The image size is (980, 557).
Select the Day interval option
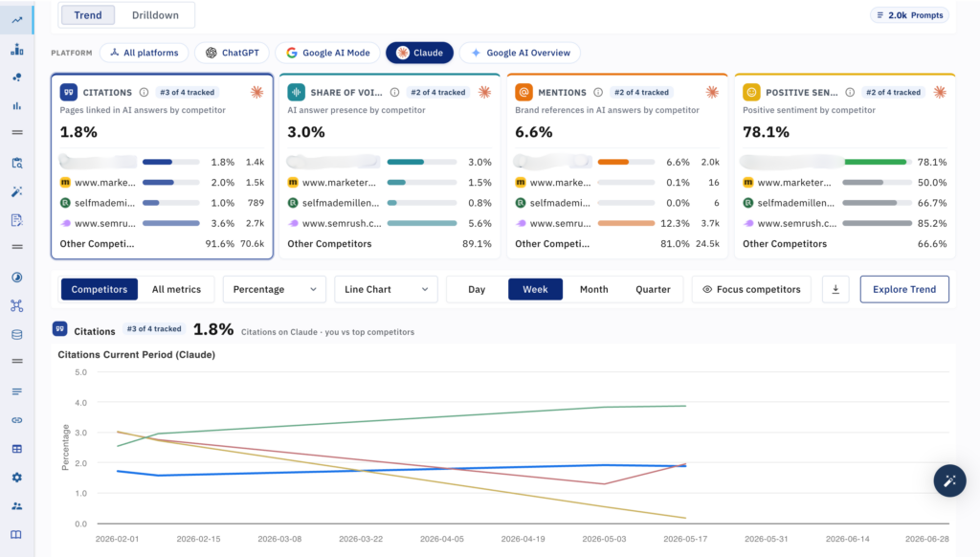477,289
